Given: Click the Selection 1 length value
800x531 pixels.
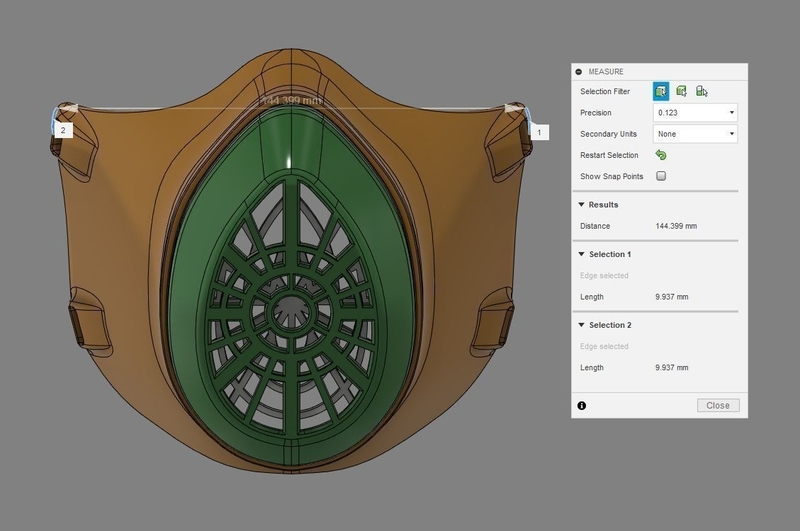Looking at the screenshot, I should [x=671, y=297].
